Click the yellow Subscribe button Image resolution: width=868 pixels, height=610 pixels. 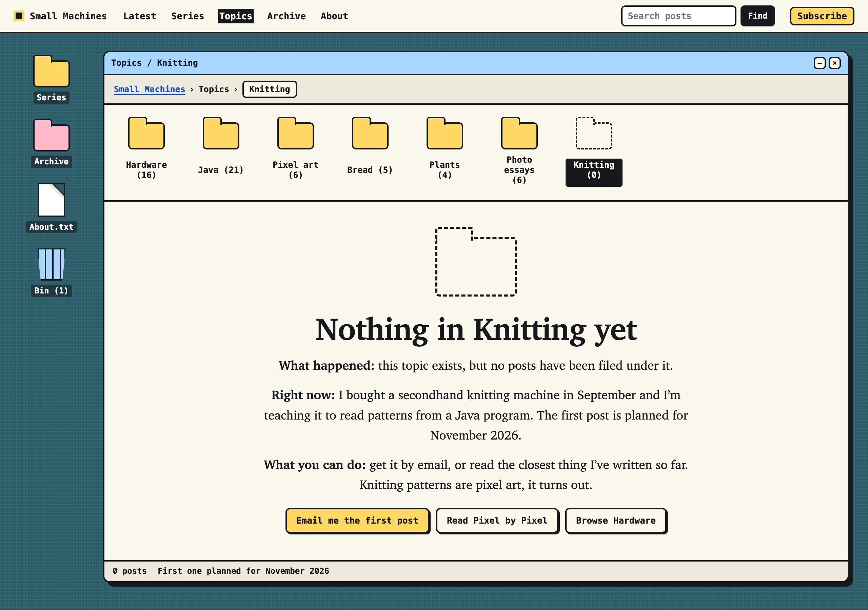(822, 16)
